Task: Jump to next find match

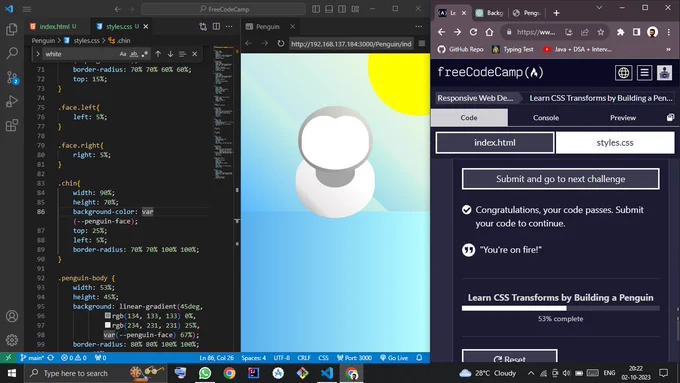Action: (170, 54)
